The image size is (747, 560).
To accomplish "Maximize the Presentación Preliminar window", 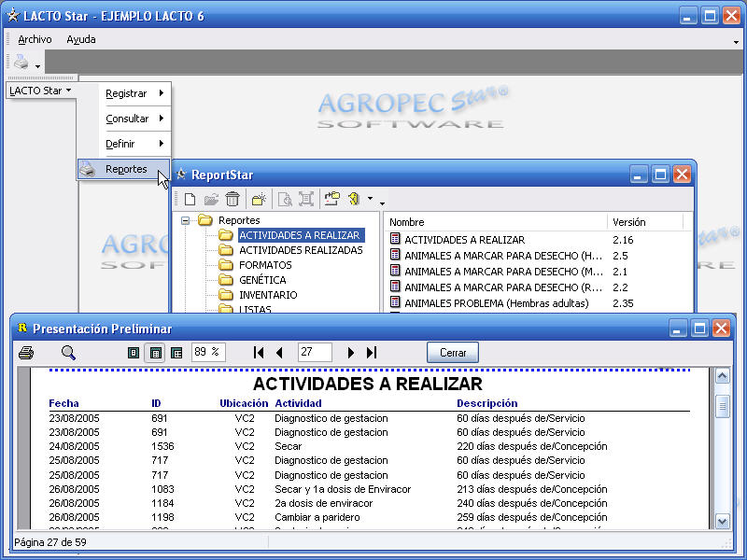I will [699, 329].
